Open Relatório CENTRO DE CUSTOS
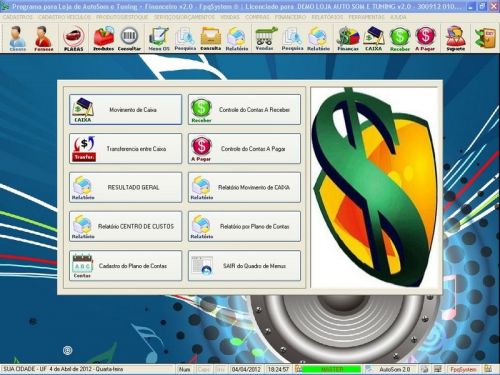Screen dimensions: 500x375 pyautogui.click(x=126, y=226)
